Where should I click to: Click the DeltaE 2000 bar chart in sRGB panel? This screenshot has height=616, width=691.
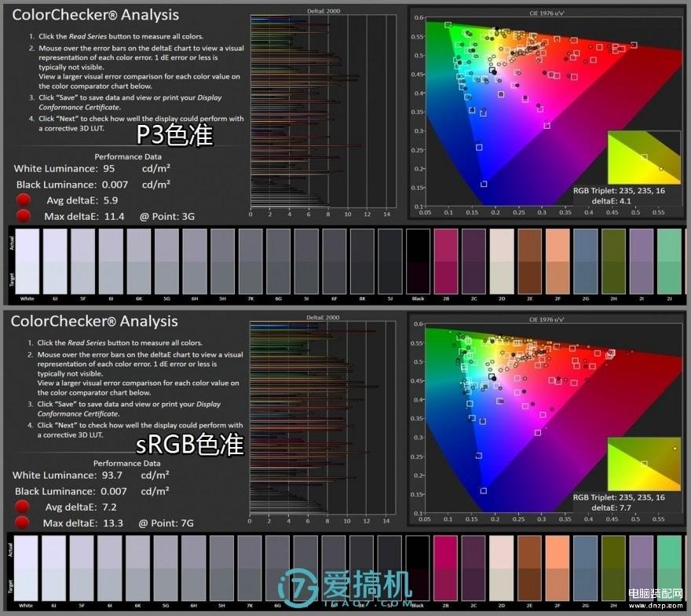pyautogui.click(x=322, y=417)
